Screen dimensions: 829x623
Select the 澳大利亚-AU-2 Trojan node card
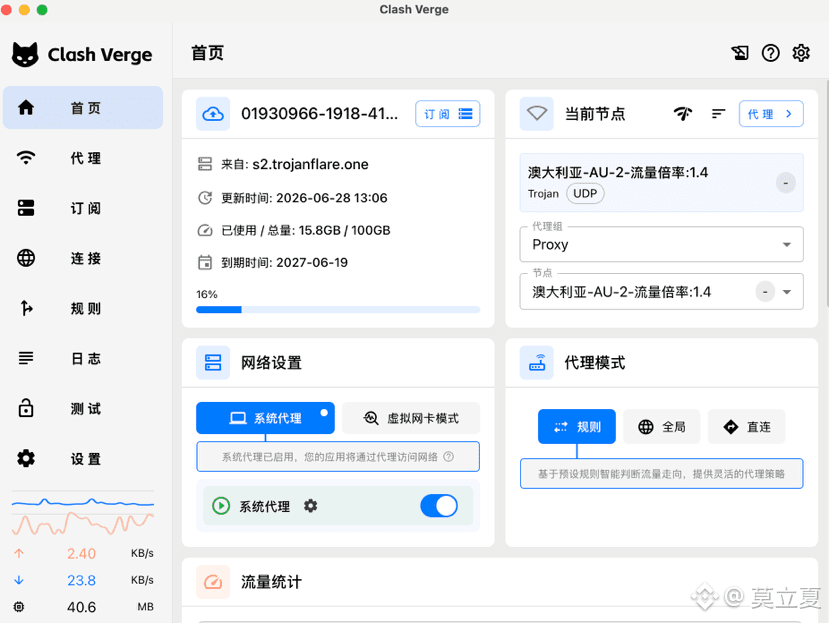pos(661,182)
